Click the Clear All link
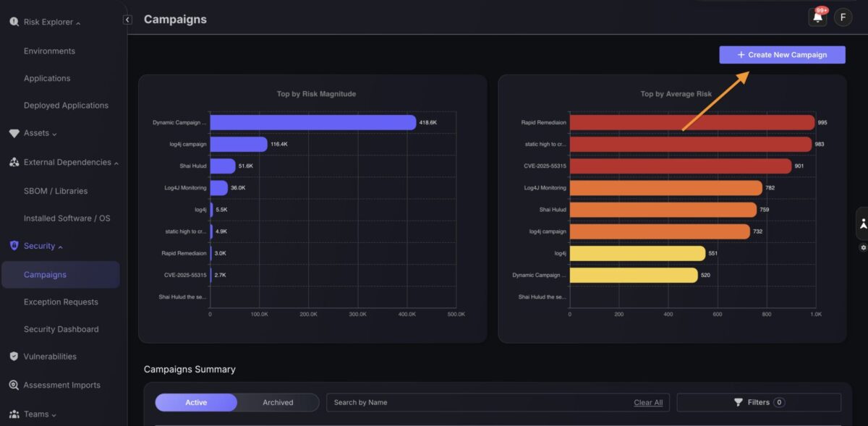Image resolution: width=868 pixels, height=426 pixels. (x=648, y=403)
